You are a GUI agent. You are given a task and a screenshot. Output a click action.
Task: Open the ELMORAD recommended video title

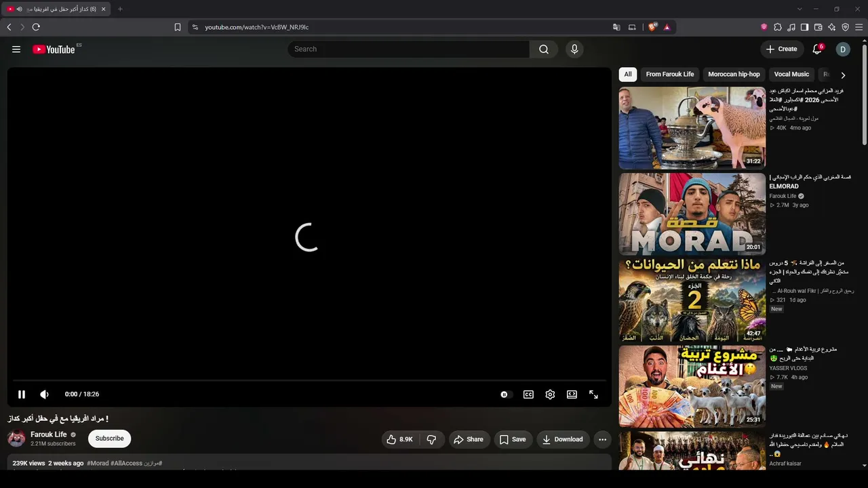(810, 182)
